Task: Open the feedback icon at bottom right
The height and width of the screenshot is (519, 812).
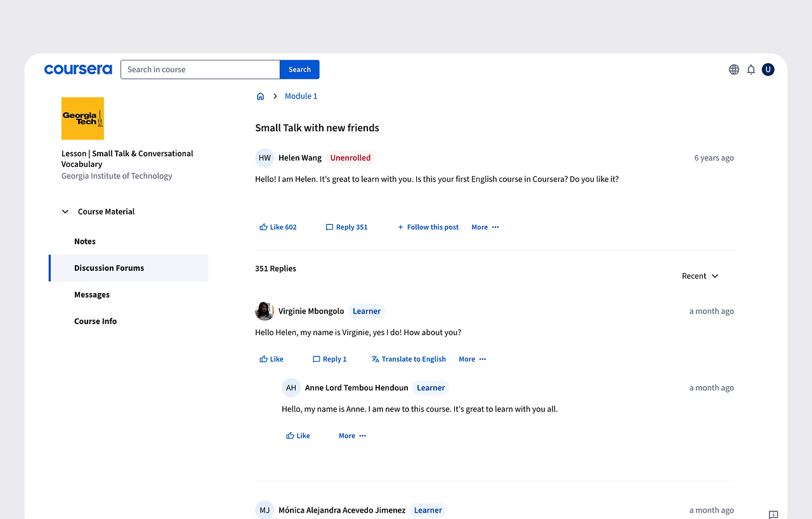Action: tap(773, 514)
